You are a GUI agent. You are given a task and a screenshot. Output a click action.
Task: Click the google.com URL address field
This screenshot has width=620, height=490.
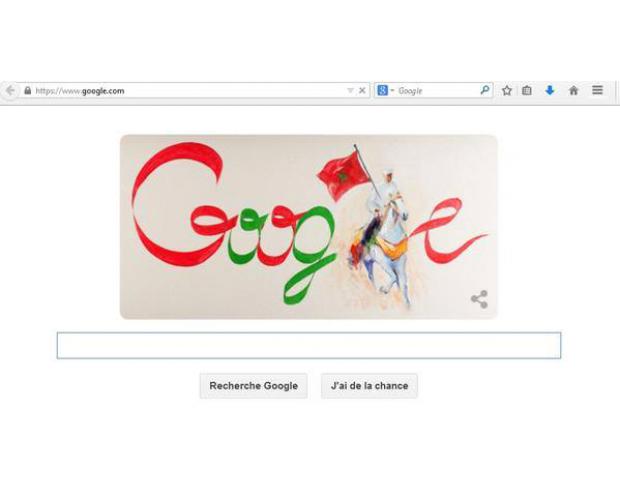point(190,91)
